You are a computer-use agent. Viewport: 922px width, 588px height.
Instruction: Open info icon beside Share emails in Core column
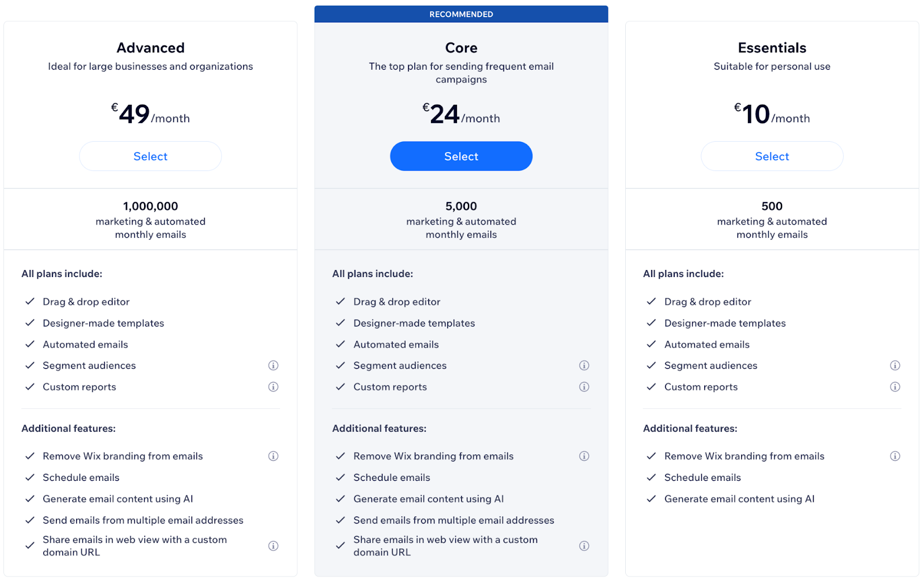[x=584, y=545]
